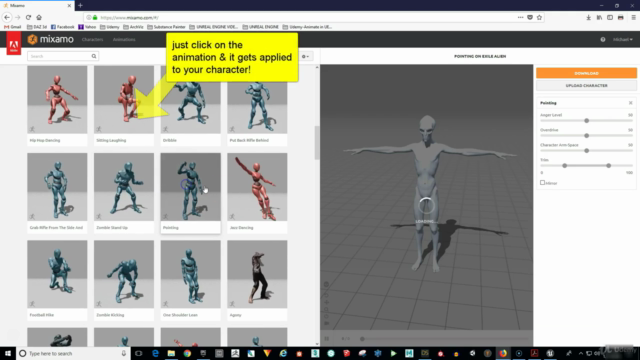Pause the animation preview playback
640x360 pixels.
coord(327,338)
